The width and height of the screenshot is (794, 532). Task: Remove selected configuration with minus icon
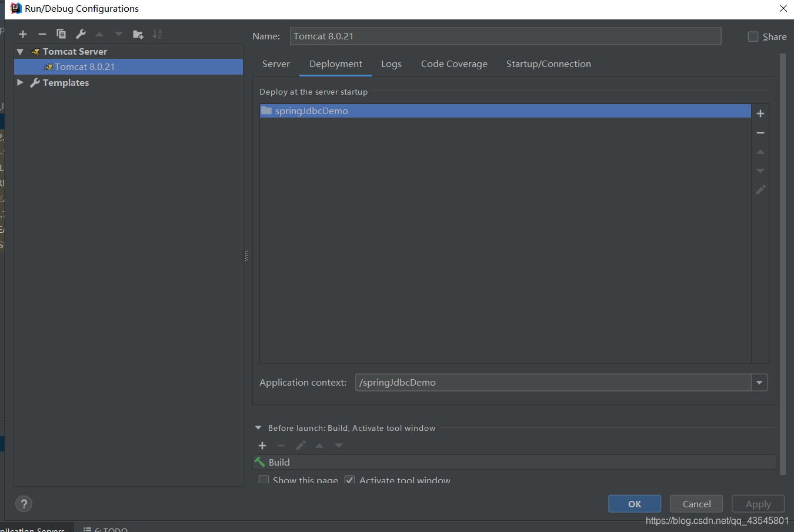click(42, 34)
